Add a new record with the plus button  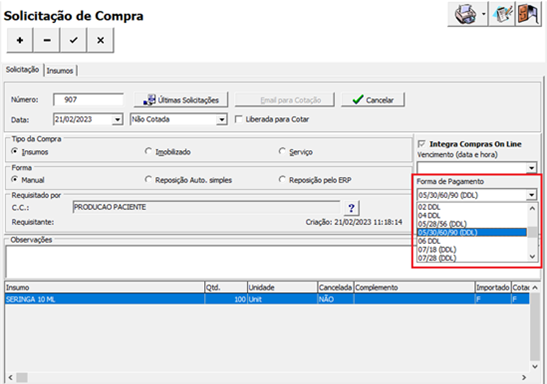(20, 40)
